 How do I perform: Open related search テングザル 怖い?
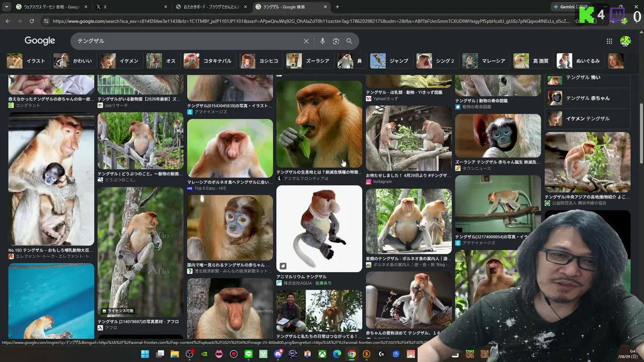588,79
